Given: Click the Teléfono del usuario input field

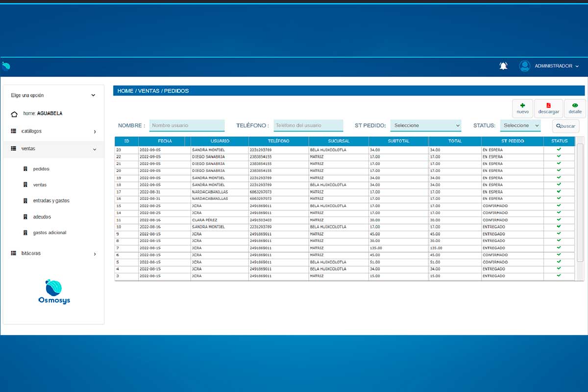Looking at the screenshot, I should coord(308,125).
